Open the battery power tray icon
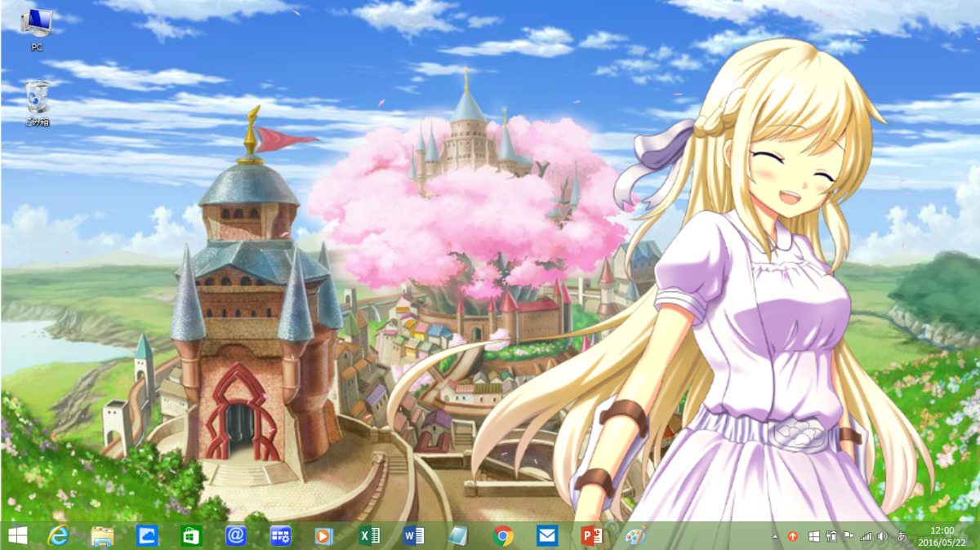The width and height of the screenshot is (980, 550). pos(831,537)
